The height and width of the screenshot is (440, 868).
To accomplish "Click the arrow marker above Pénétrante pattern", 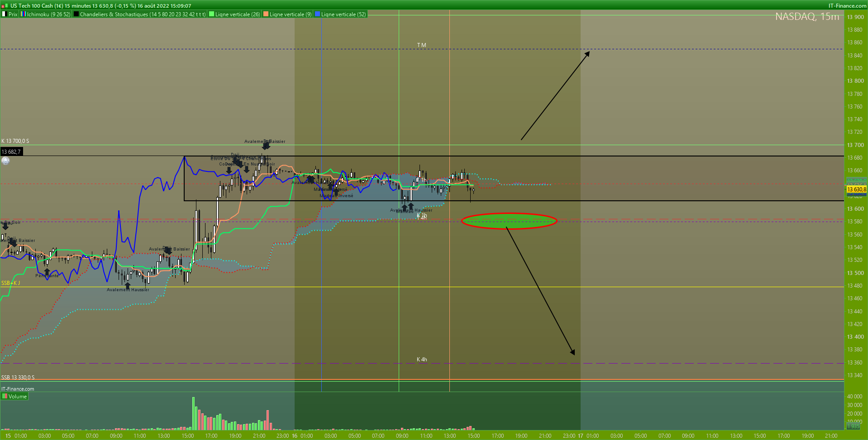I will (x=47, y=271).
